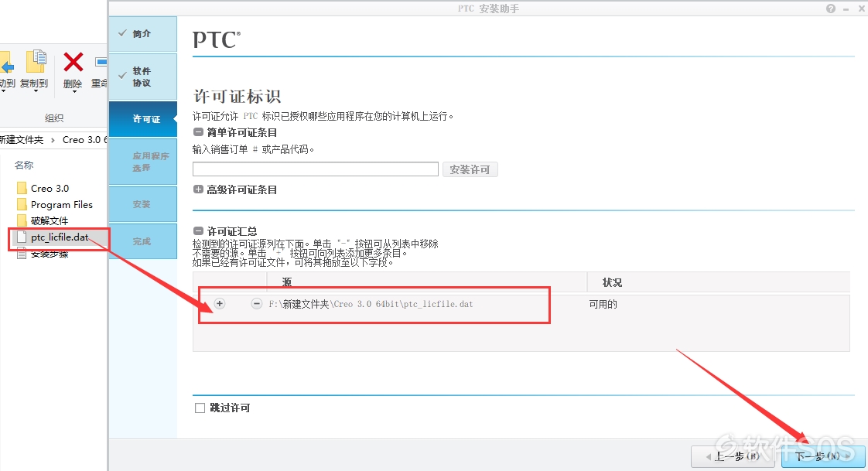Screen dimensions: 868x471
Task: Select the 破解文件 folder icon
Action: pos(22,220)
